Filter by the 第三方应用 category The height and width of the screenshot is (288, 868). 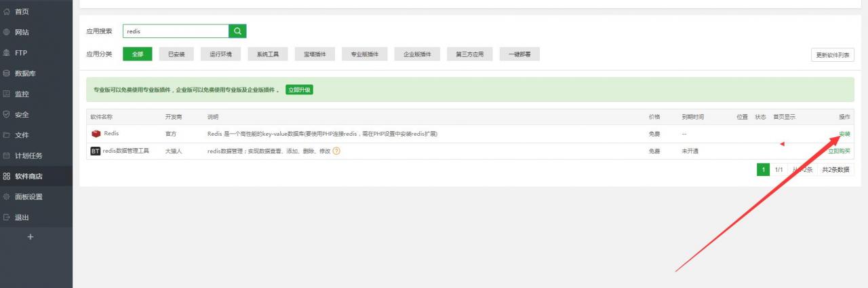pyautogui.click(x=470, y=54)
